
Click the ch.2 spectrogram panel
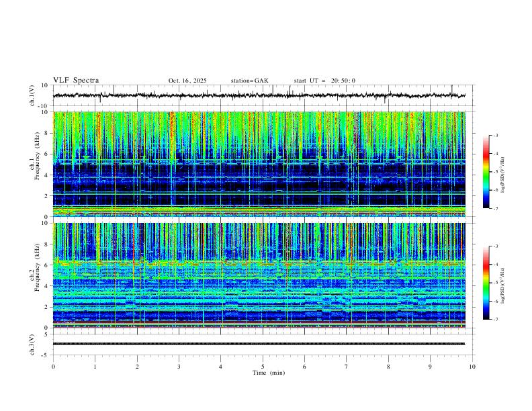pos(259,275)
